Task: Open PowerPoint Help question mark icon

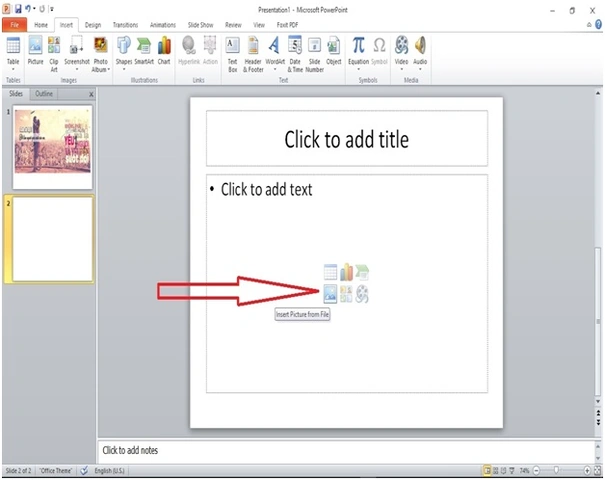Action: (x=598, y=25)
